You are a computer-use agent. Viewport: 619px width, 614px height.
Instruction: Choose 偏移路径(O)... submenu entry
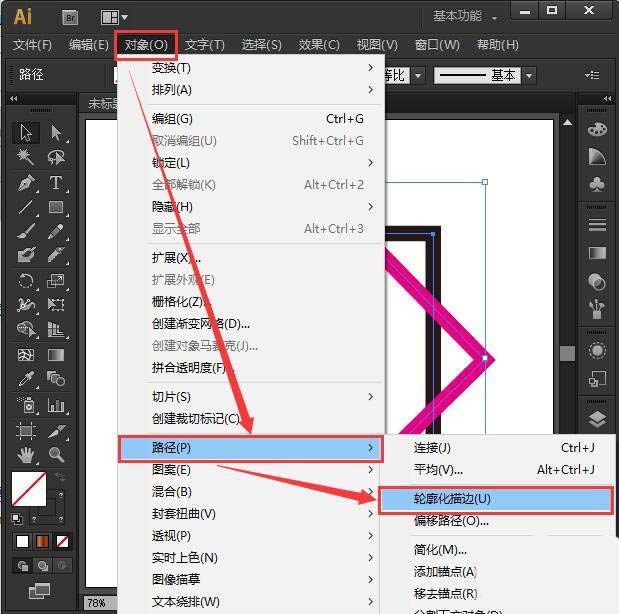[x=497, y=521]
